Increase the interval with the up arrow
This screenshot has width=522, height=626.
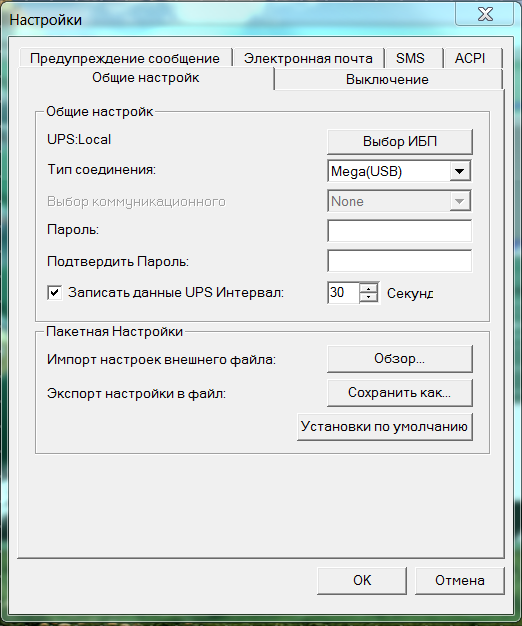[x=369, y=288]
